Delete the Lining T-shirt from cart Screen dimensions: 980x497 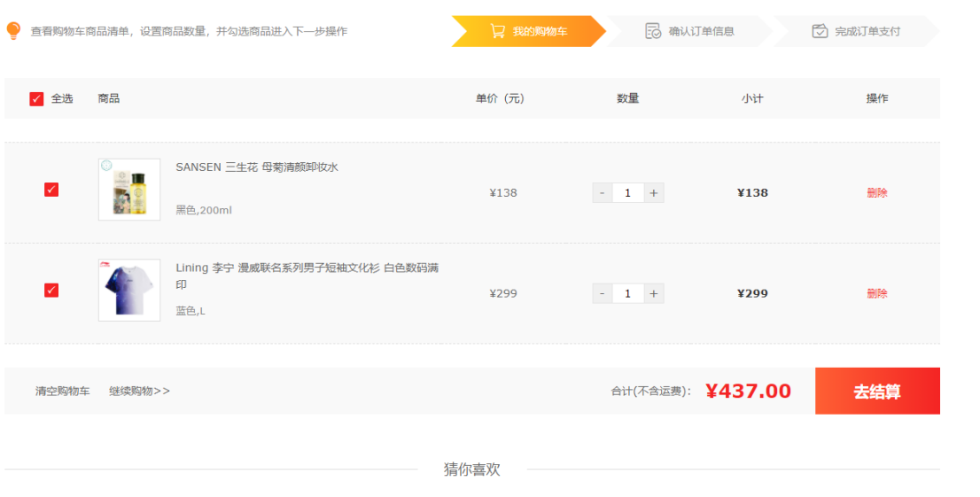click(876, 294)
